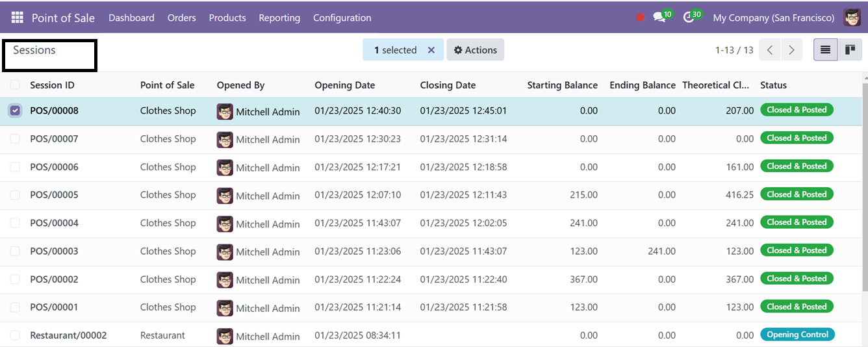Click the red recording dot indicator

click(x=640, y=18)
